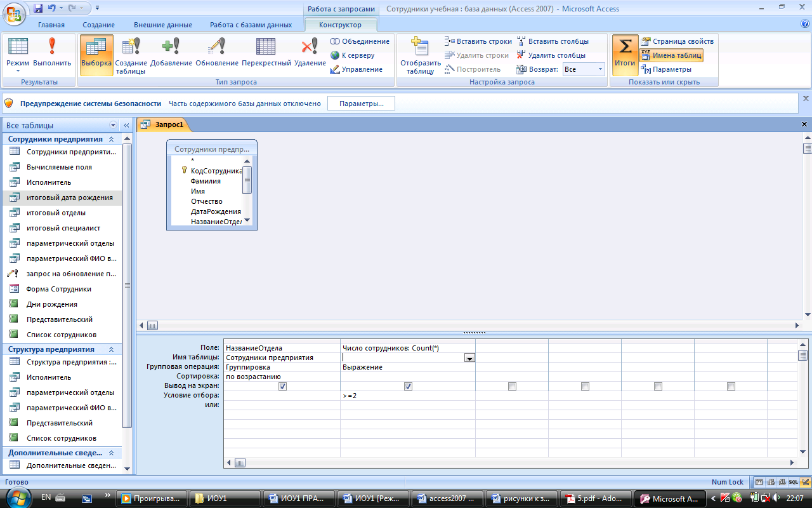Open Параметры query parameters

tap(666, 69)
